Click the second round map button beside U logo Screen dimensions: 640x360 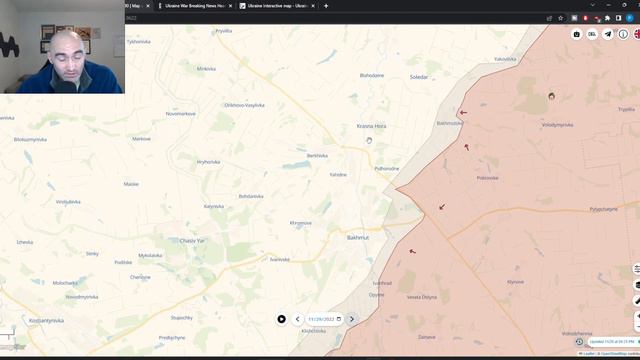tap(592, 34)
